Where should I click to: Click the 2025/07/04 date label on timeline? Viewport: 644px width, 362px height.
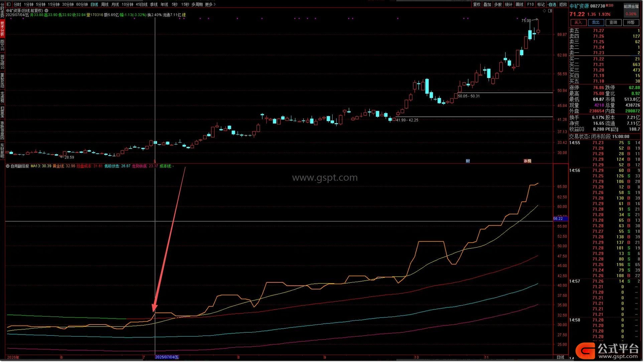167,357
